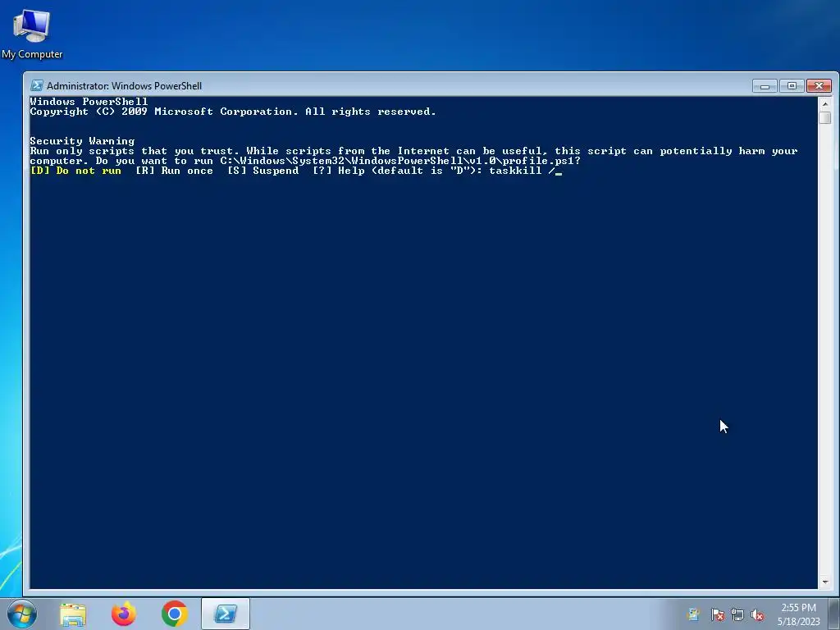Image resolution: width=840 pixels, height=630 pixels.
Task: Click the "[D] Do not run" option text
Action: (x=75, y=171)
